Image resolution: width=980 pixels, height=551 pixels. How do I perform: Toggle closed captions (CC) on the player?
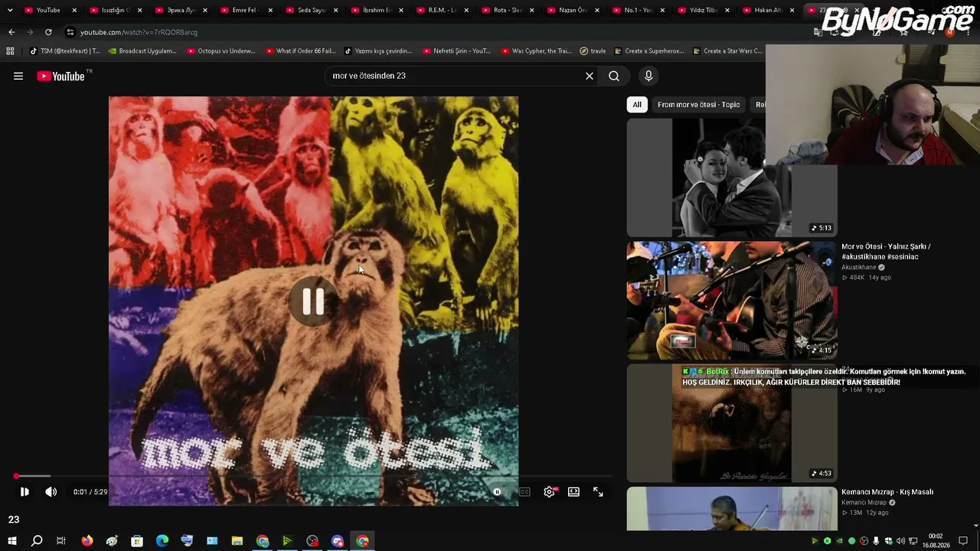pyautogui.click(x=524, y=492)
